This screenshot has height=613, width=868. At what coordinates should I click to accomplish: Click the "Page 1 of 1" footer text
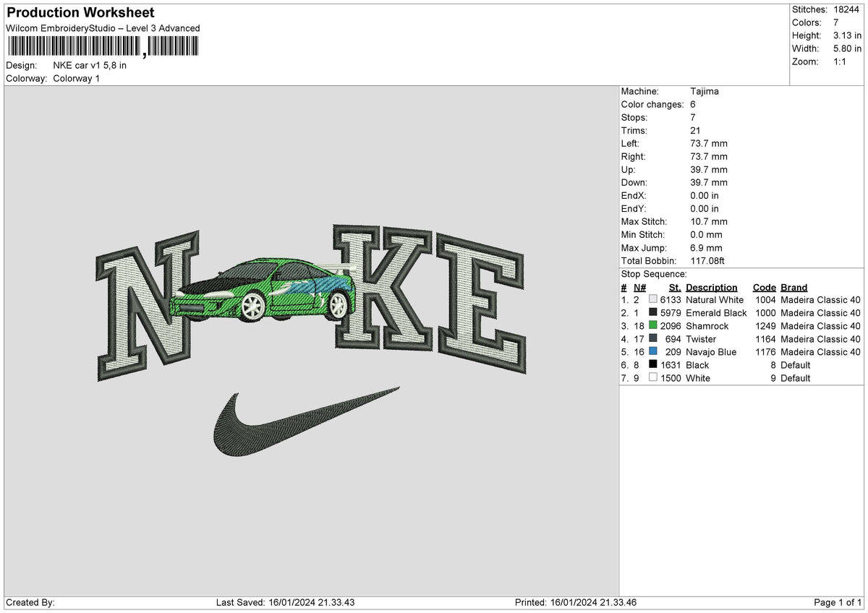(838, 603)
